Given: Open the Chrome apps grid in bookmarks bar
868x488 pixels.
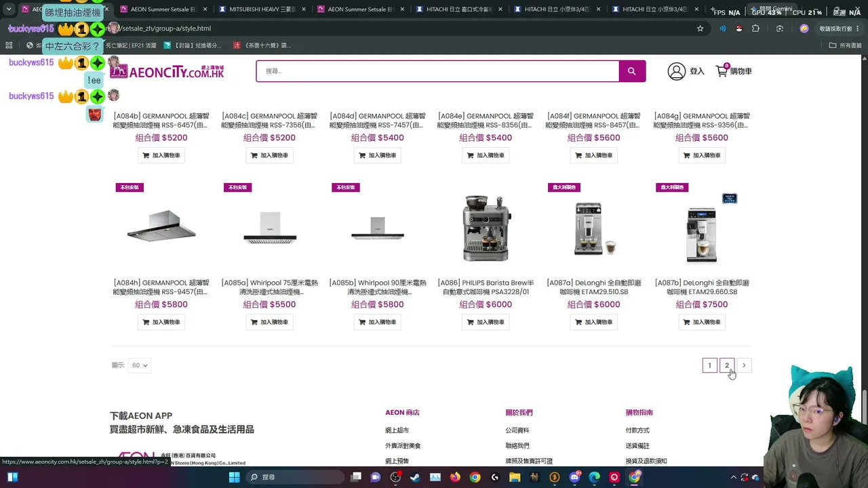Looking at the screenshot, I should point(9,45).
